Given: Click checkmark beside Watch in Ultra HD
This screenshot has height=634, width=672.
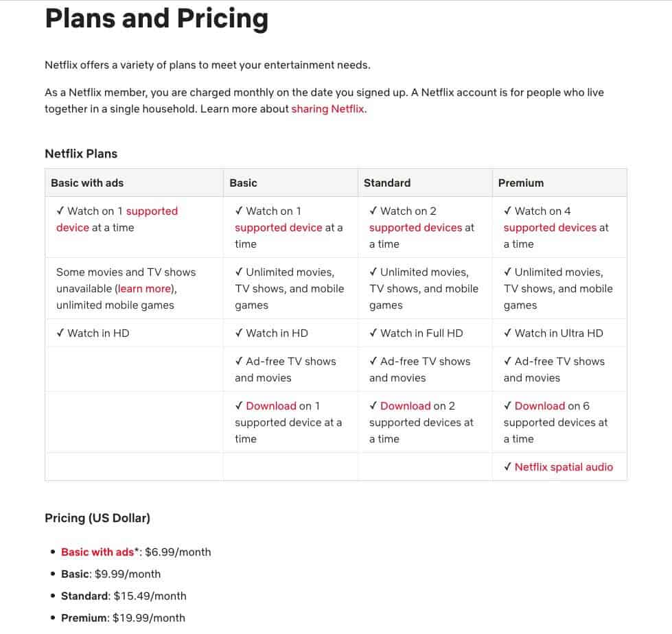Looking at the screenshot, I should (507, 333).
